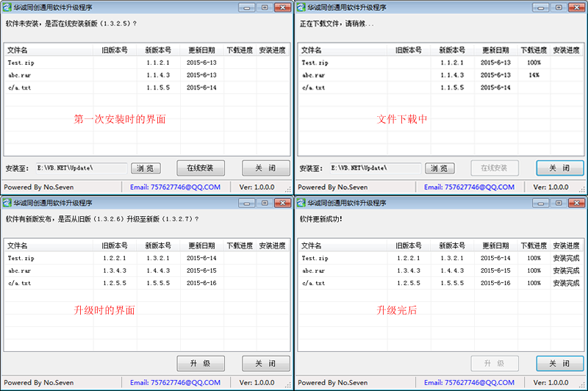Click resize grip of 软件未安装 window status bar
Image resolution: width=588 pixels, height=391 pixels.
[287, 190]
